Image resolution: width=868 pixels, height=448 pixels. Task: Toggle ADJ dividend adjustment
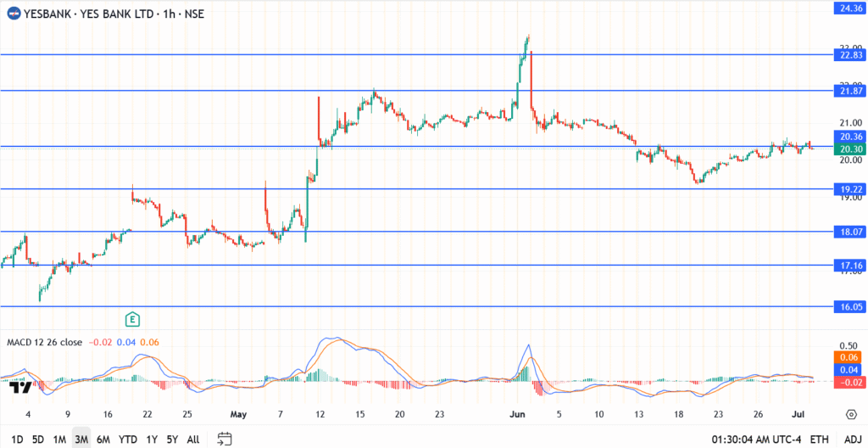tap(850, 440)
